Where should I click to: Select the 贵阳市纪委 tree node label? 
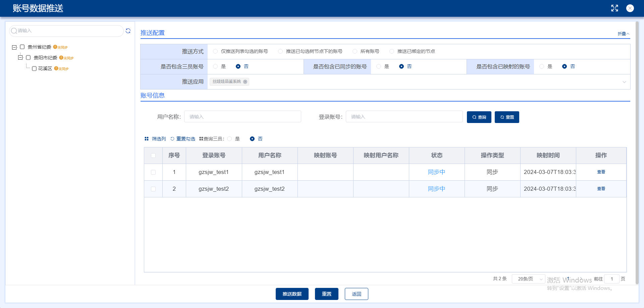(45, 58)
